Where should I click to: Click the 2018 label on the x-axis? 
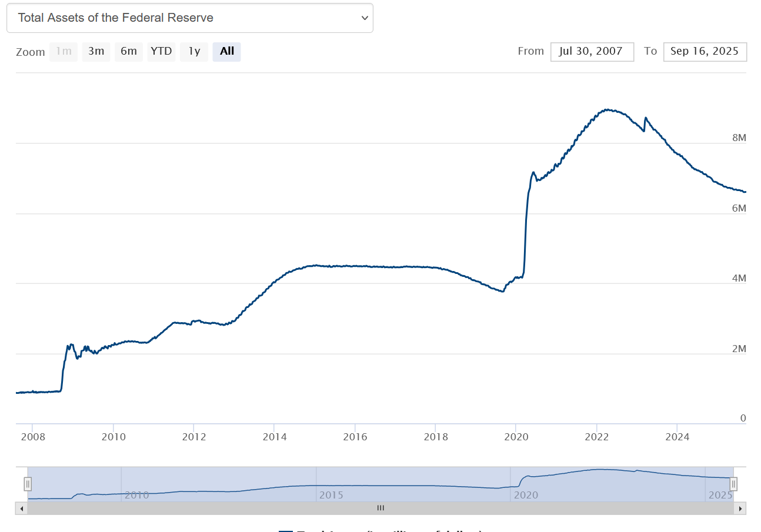pyautogui.click(x=435, y=437)
